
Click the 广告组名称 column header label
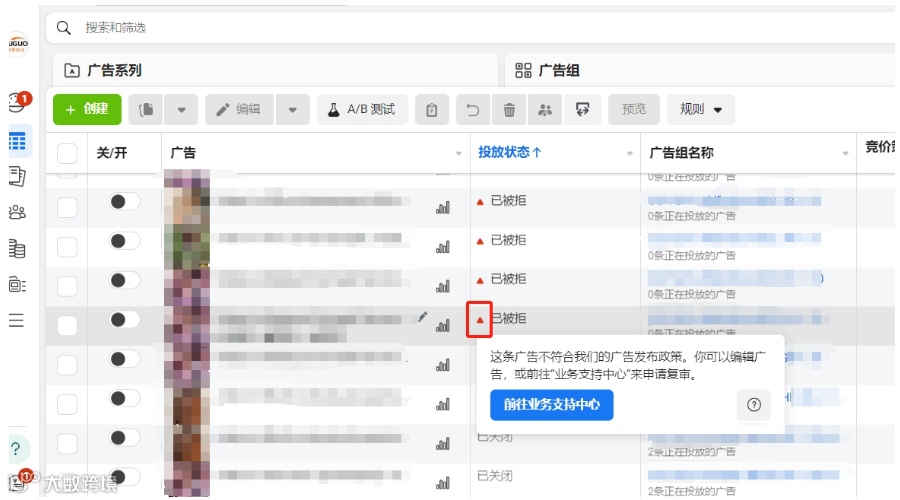[681, 153]
